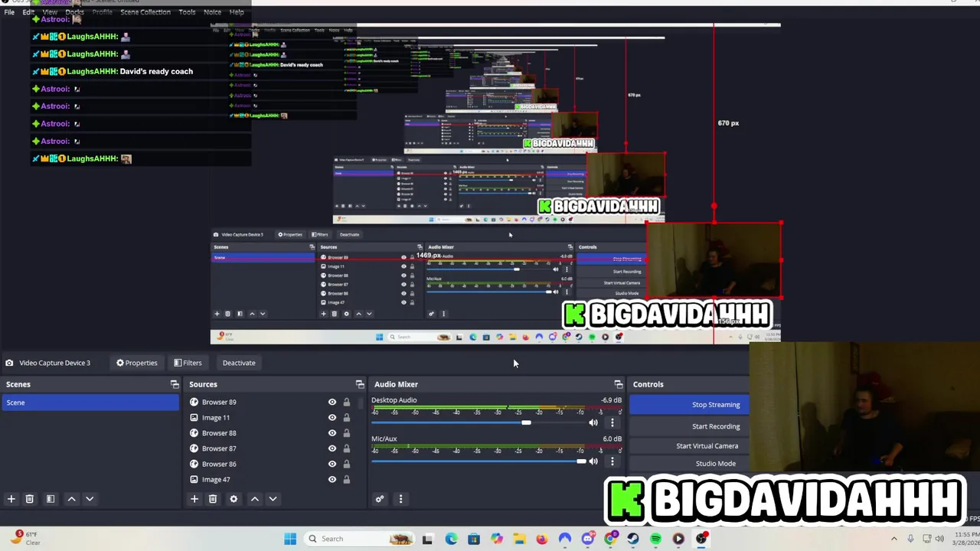Pop out the Scenes dock
This screenshot has width=980, height=551.
(175, 384)
